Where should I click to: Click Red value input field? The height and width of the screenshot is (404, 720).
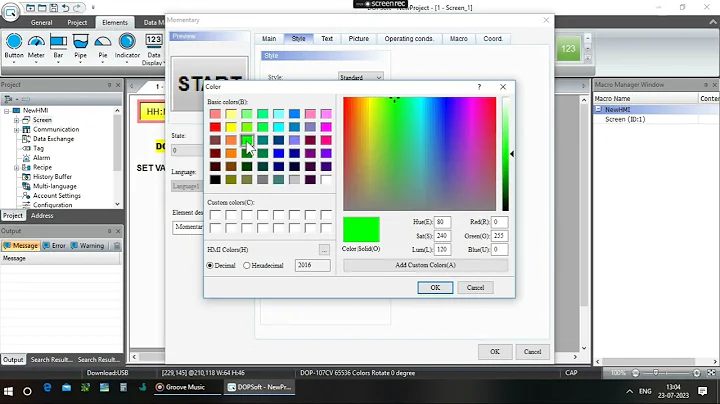click(x=500, y=222)
